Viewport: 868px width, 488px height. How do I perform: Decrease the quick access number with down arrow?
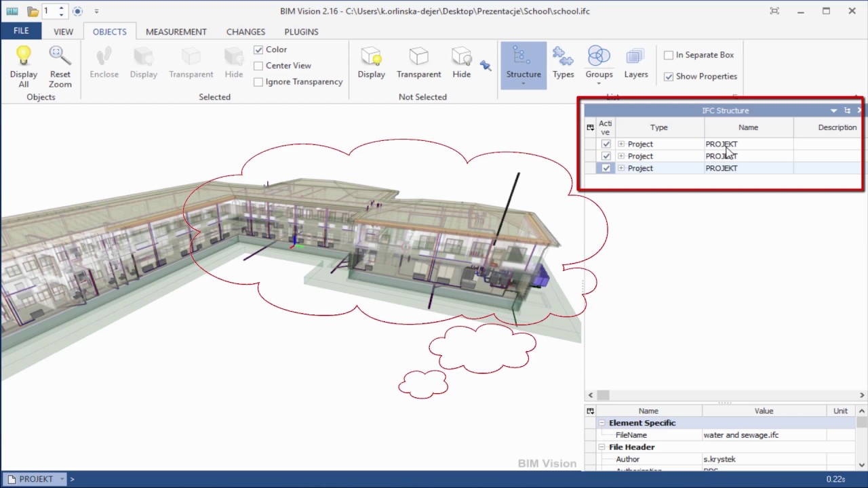pyautogui.click(x=61, y=15)
